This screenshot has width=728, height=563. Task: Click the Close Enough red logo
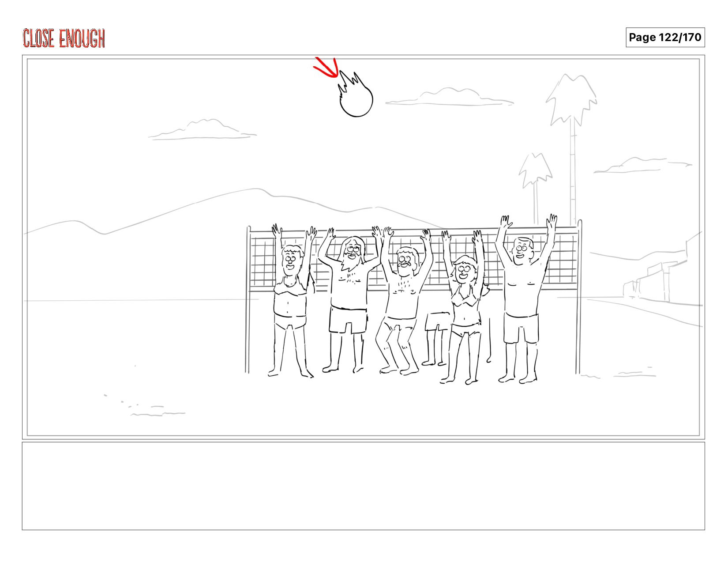tap(64, 38)
